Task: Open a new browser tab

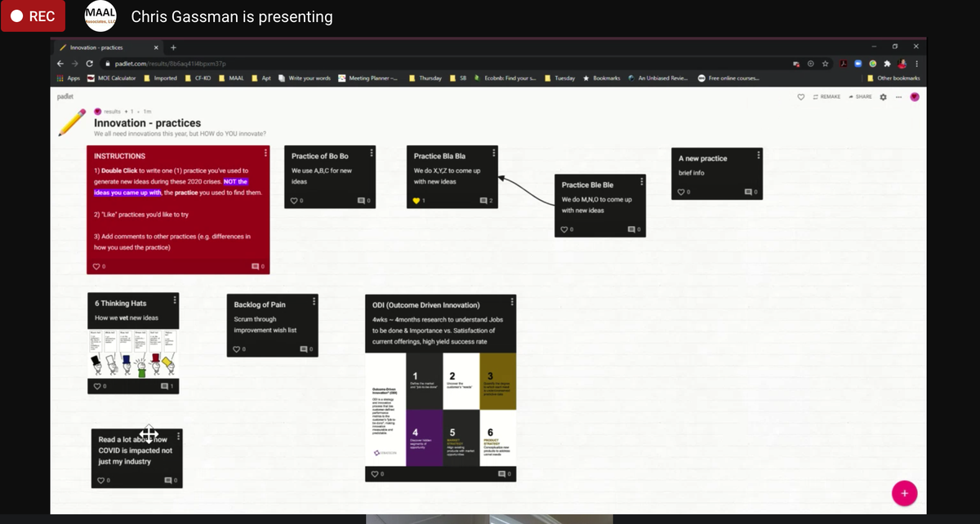Action: tap(173, 47)
